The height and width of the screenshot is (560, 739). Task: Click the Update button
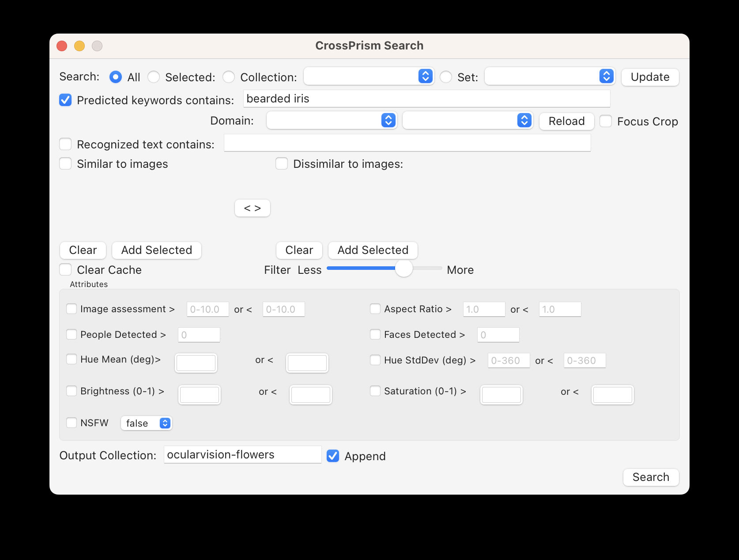[x=650, y=77]
